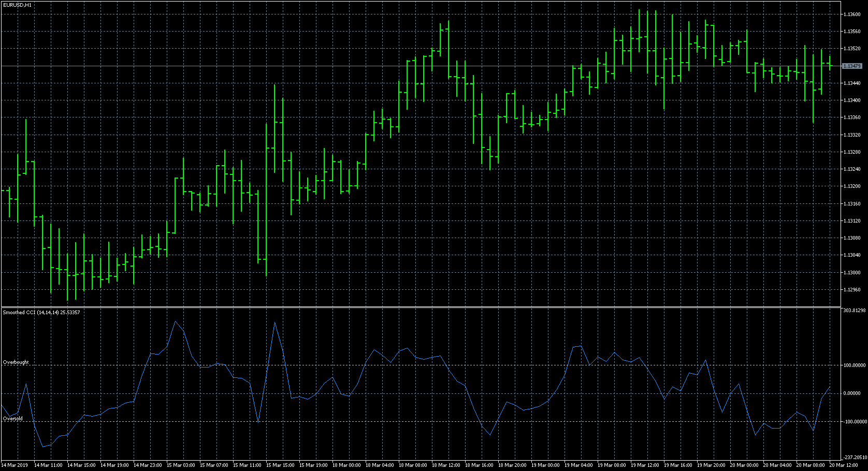Select the current price tag 1.13479
The image size is (868, 471).
852,66
